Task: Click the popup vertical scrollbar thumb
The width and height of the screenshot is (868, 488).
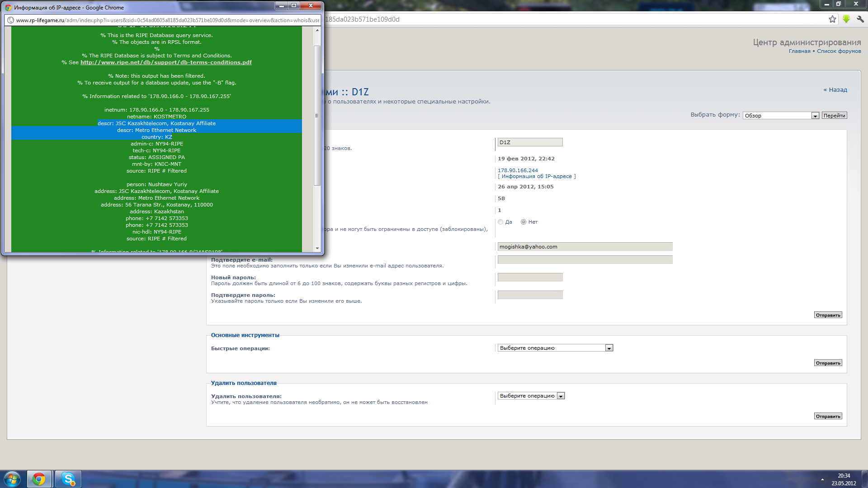Action: (317, 116)
